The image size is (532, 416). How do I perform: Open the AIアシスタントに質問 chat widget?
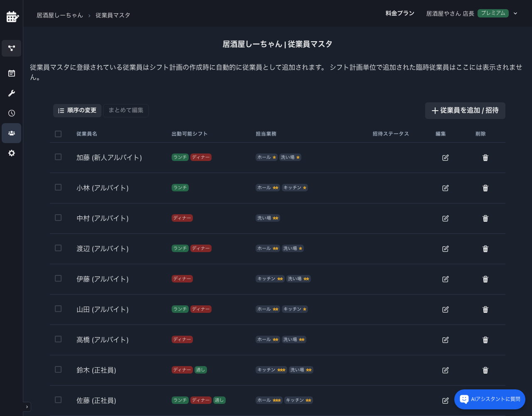pos(490,399)
